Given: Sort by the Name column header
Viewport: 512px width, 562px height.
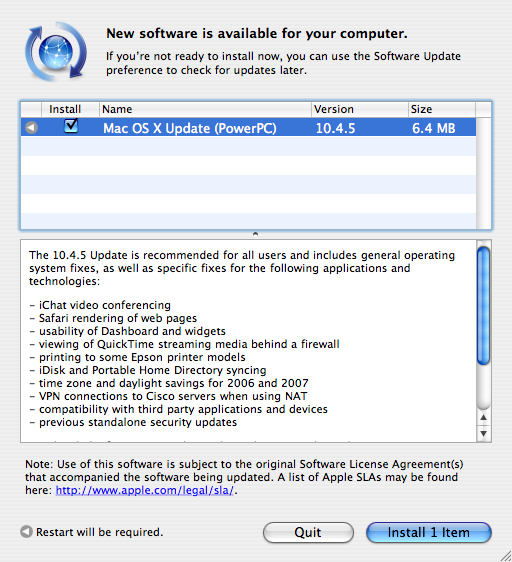Looking at the screenshot, I should (205, 109).
